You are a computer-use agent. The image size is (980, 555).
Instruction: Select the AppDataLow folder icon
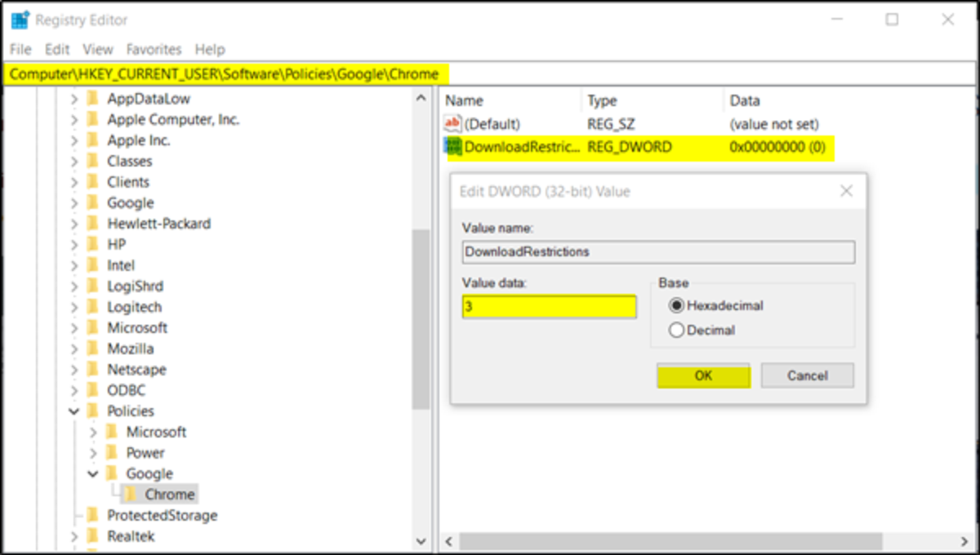point(95,99)
